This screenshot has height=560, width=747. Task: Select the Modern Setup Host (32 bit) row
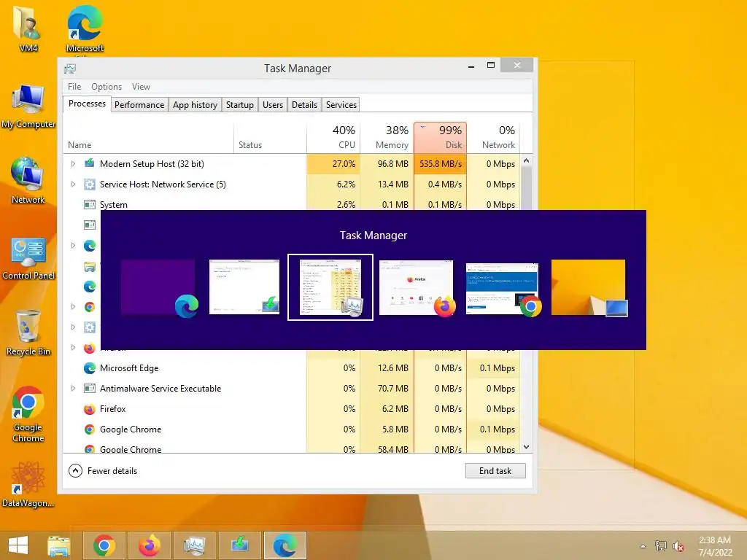point(292,164)
